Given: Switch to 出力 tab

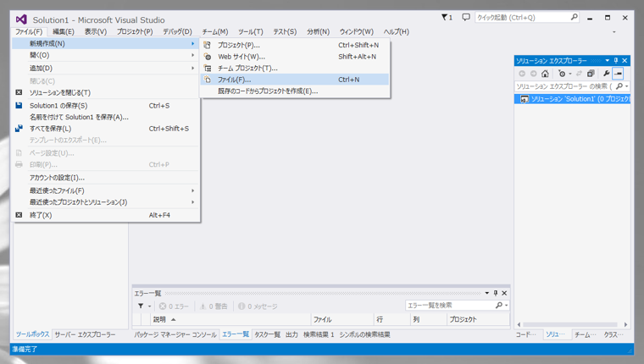Looking at the screenshot, I should 292,335.
